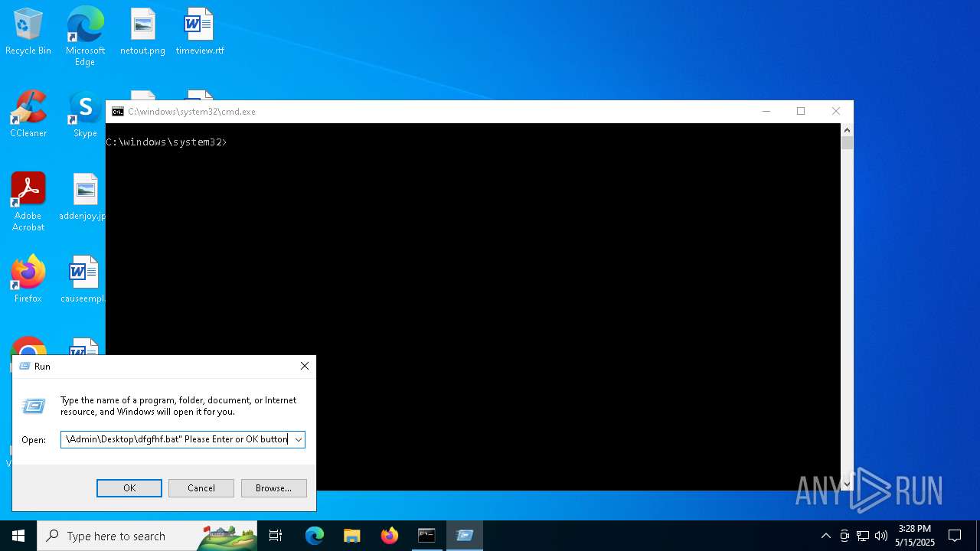The width and height of the screenshot is (980, 551).
Task: Click the taskbar search box
Action: coord(147,536)
